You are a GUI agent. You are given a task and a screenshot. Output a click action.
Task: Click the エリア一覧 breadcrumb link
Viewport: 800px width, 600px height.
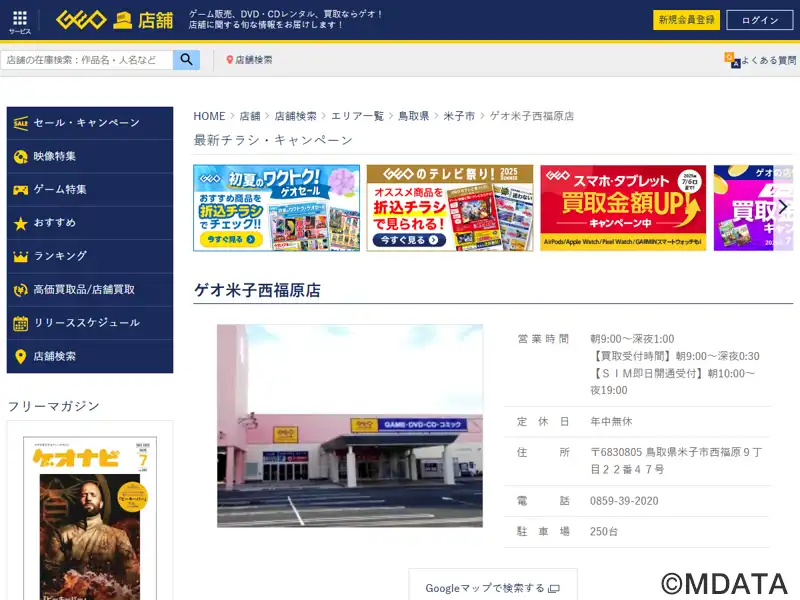(x=357, y=116)
